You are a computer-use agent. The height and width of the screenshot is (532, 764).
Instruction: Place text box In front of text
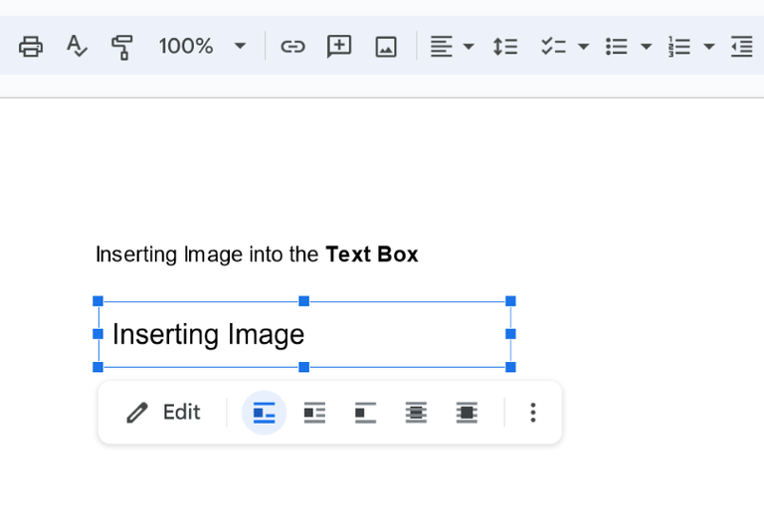point(467,413)
